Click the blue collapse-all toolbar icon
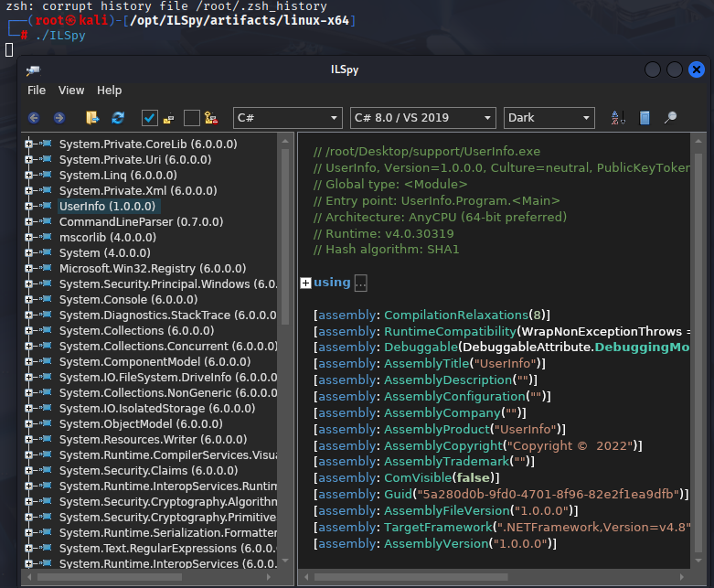Image resolution: width=714 pixels, height=588 pixels. (x=645, y=118)
